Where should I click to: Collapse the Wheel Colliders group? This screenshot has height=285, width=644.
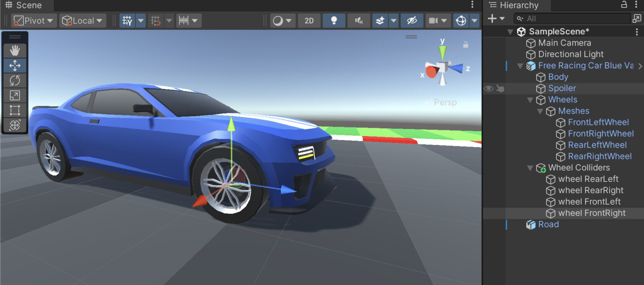click(530, 168)
